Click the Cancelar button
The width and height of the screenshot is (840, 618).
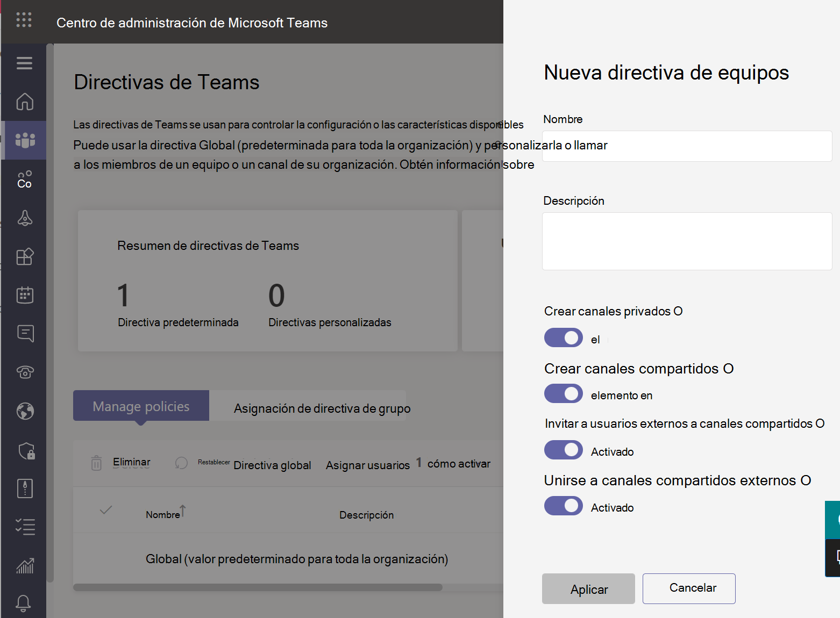pyautogui.click(x=689, y=588)
